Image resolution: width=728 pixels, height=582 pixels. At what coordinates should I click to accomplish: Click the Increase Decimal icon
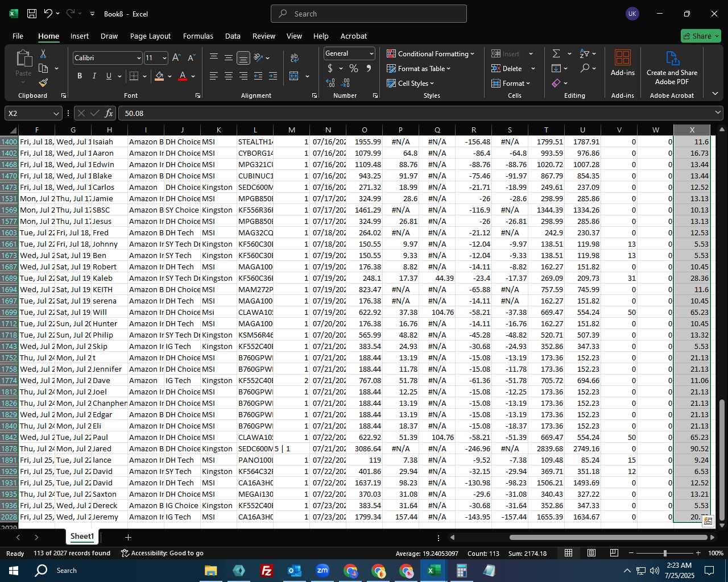pos(330,82)
